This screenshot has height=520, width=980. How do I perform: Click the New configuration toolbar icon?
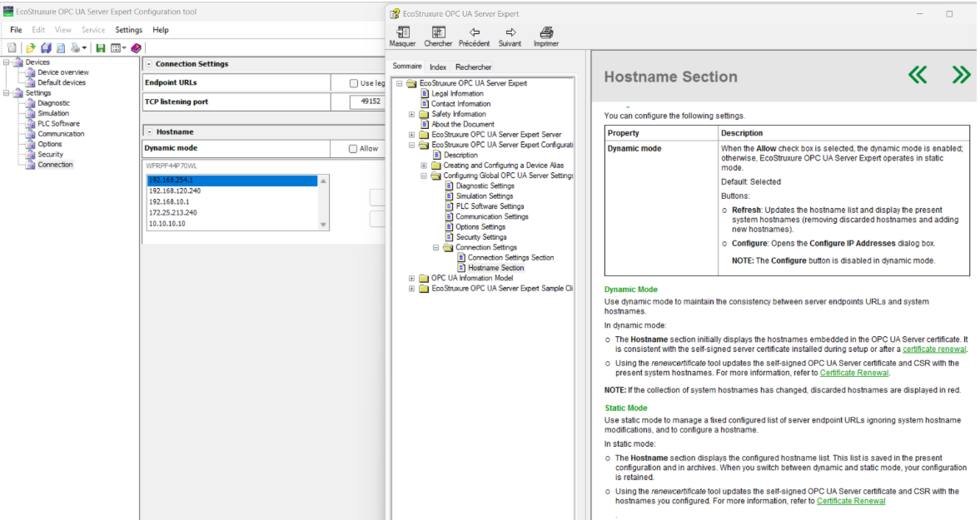[x=12, y=48]
